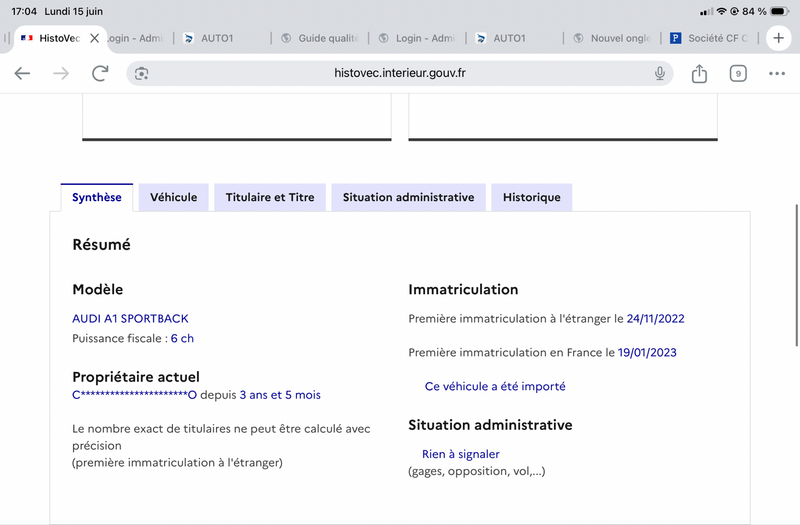Open the Véhicule tab

(x=173, y=197)
